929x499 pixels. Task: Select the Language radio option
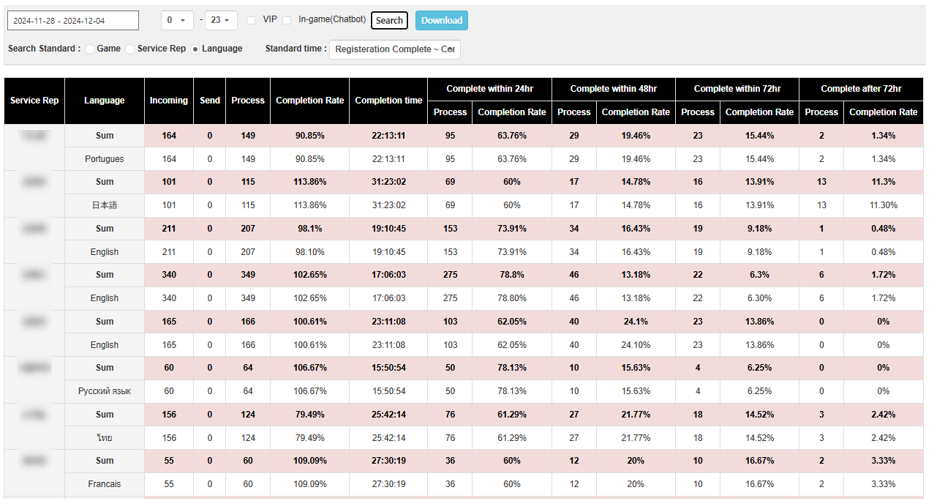195,49
